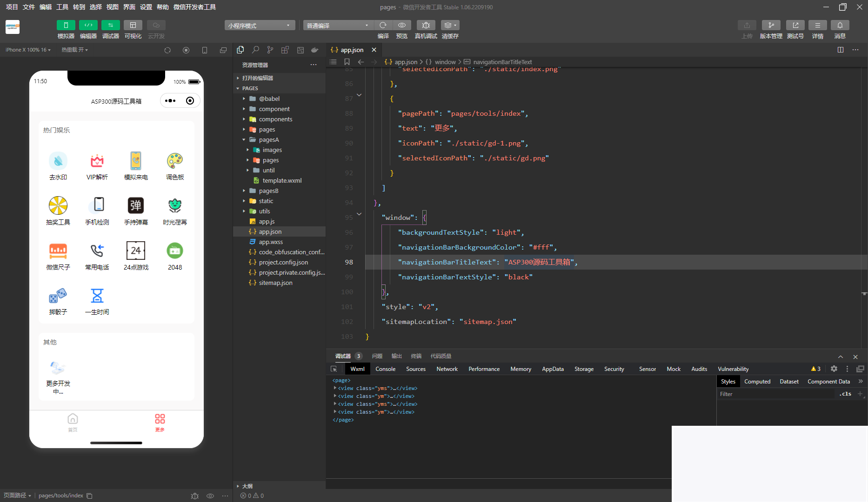Viewport: 868px width, 502px height.
Task: Open the 普通编译 compile mode dropdown
Action: coord(338,26)
